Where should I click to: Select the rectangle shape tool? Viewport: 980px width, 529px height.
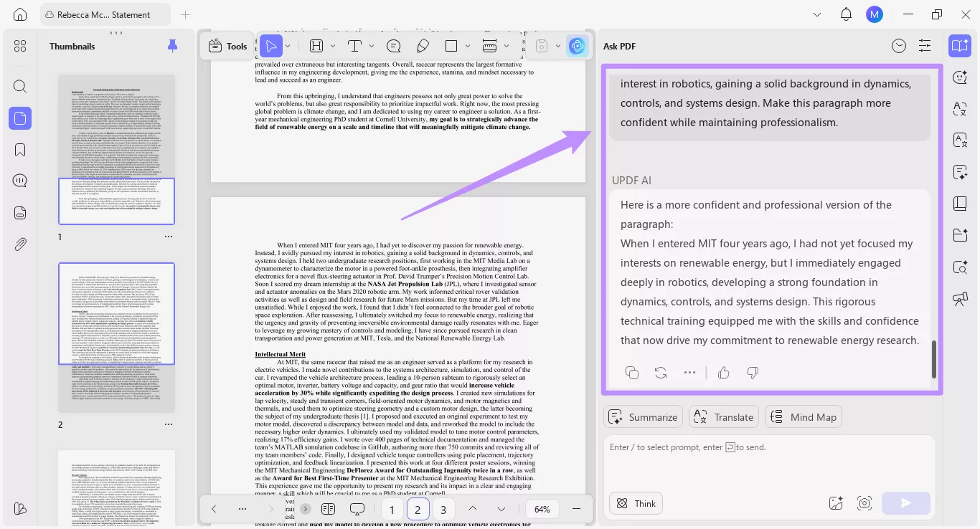452,45
